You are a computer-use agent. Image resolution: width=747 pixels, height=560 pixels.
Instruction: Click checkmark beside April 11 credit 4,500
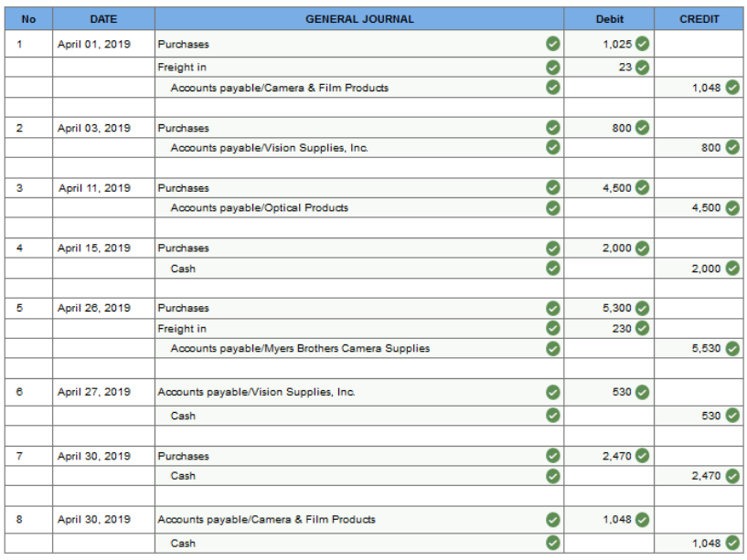pyautogui.click(x=732, y=208)
